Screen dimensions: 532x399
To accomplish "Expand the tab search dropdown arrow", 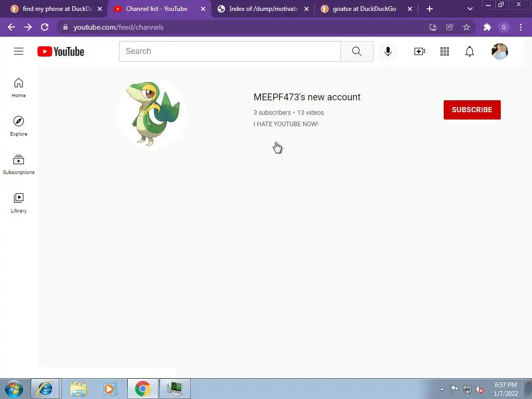I will point(470,9).
